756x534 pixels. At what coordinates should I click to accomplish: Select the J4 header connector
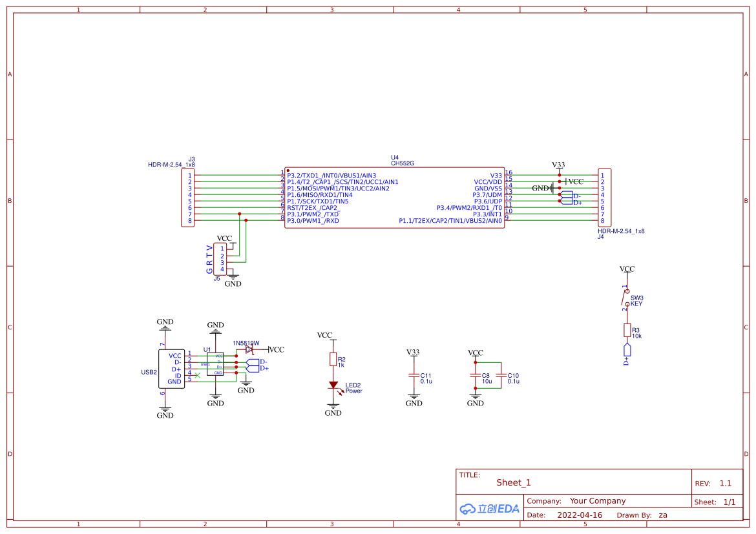point(604,198)
